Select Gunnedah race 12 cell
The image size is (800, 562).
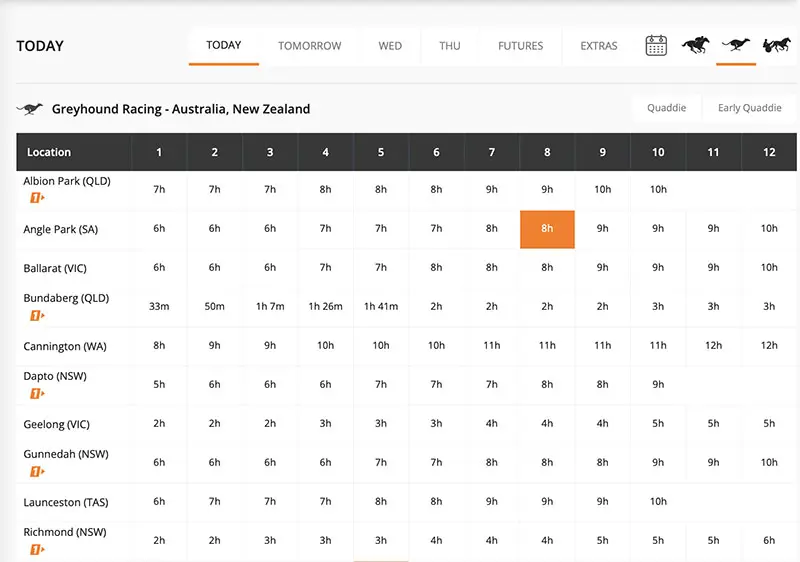point(769,463)
